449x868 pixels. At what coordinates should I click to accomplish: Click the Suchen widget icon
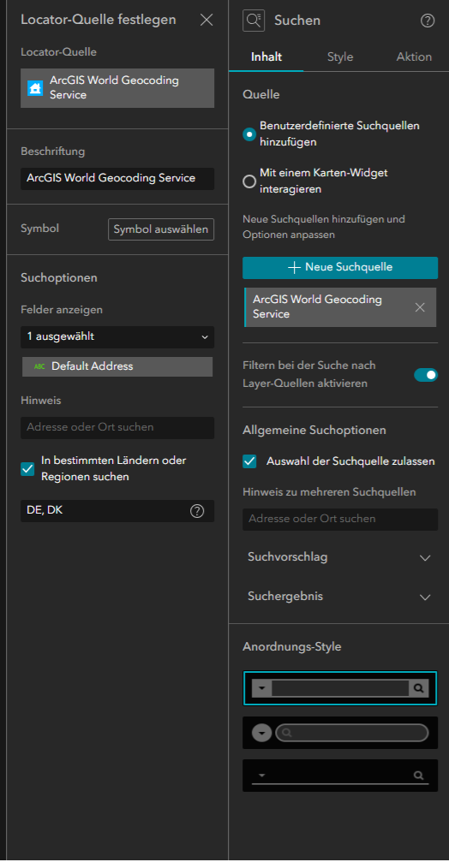[x=254, y=21]
